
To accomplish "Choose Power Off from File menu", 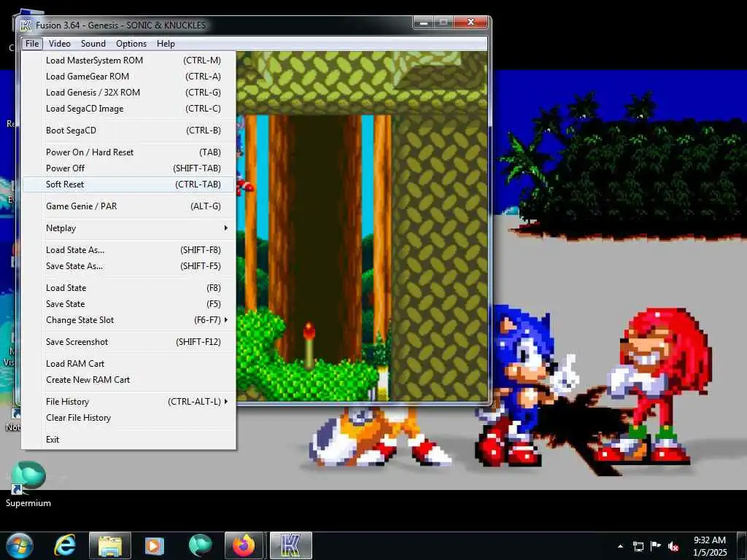I will pos(128,168).
